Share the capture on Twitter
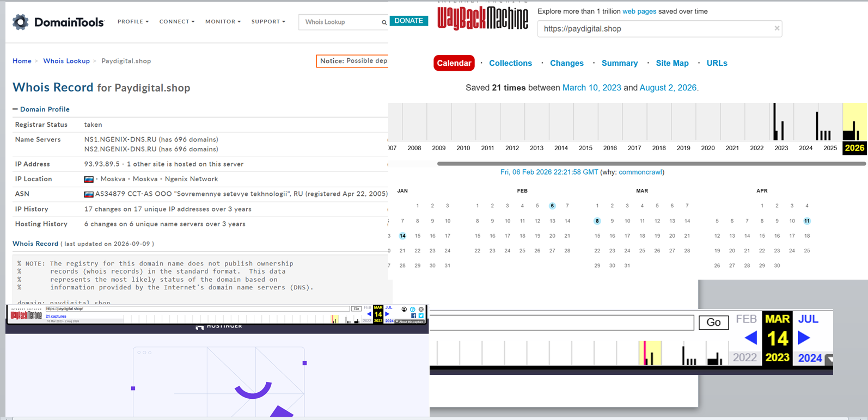868x420 pixels. 421,316
